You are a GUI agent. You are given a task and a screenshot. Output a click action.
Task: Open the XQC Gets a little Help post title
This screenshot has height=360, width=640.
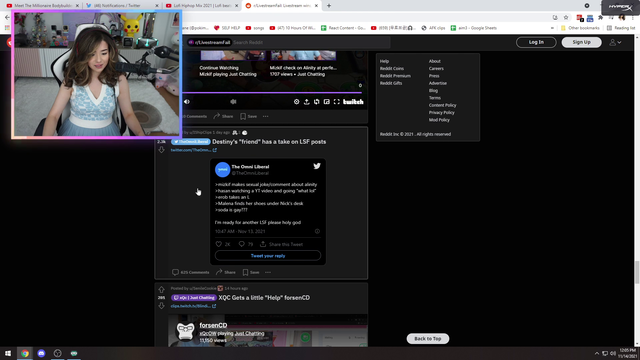pyautogui.click(x=264, y=298)
